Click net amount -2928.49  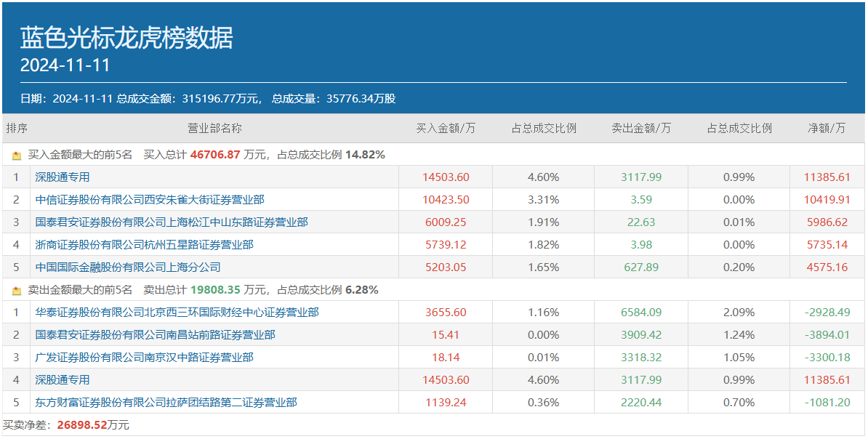(x=827, y=313)
